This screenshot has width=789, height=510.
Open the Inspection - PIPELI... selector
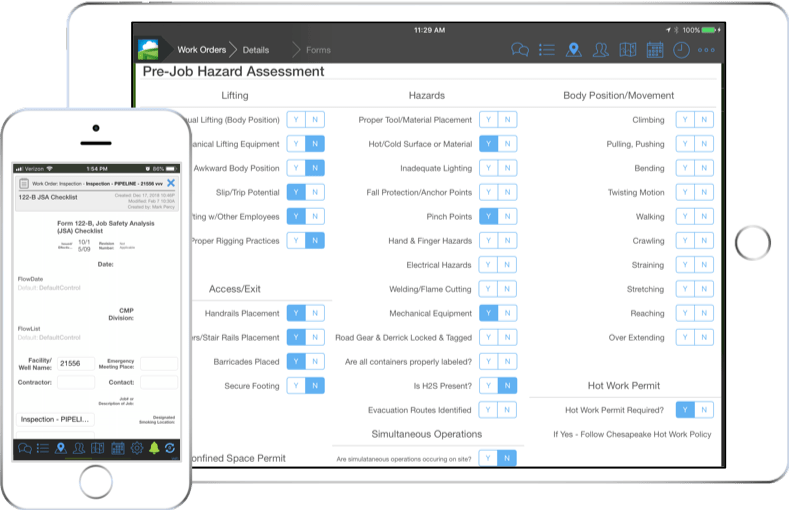point(55,419)
